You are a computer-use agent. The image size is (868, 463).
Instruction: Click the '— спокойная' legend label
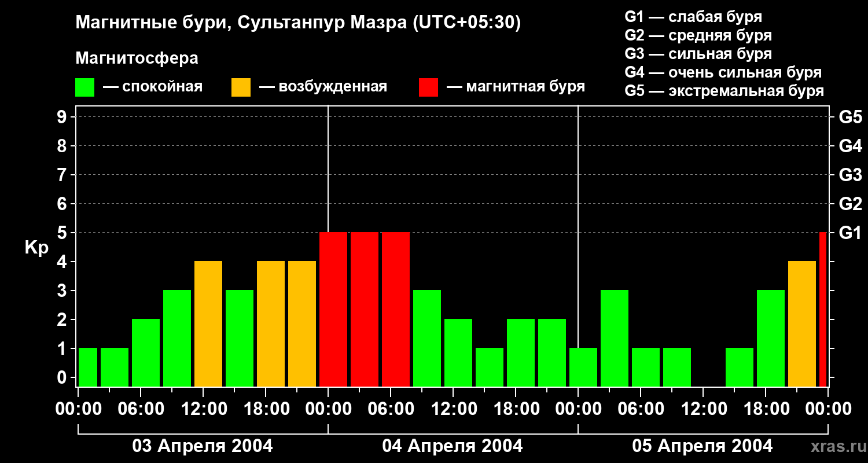pos(153,87)
